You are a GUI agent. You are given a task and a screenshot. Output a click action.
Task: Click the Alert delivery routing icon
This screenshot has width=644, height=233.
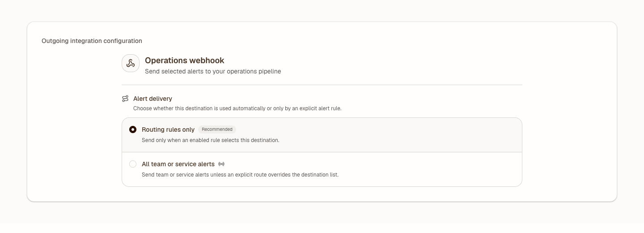125,99
